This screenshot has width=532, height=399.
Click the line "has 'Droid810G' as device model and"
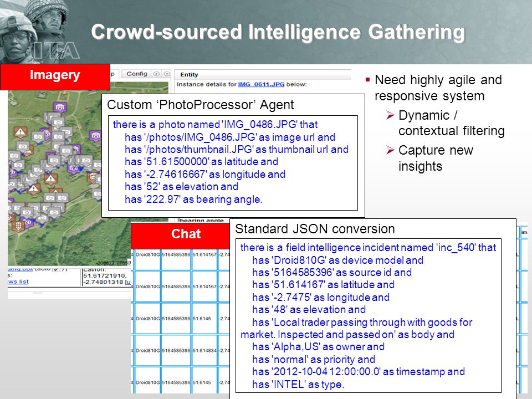click(x=337, y=260)
